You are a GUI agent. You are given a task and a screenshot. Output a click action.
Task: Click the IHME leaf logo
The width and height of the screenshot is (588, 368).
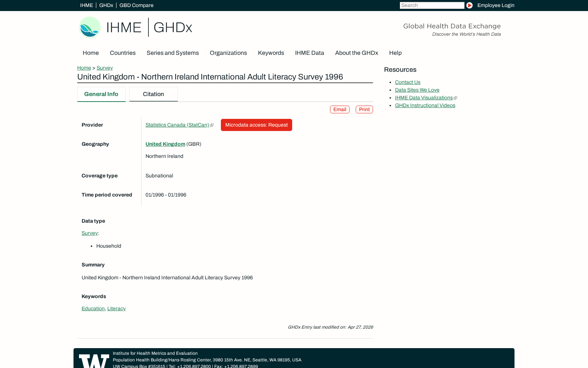pyautogui.click(x=90, y=27)
